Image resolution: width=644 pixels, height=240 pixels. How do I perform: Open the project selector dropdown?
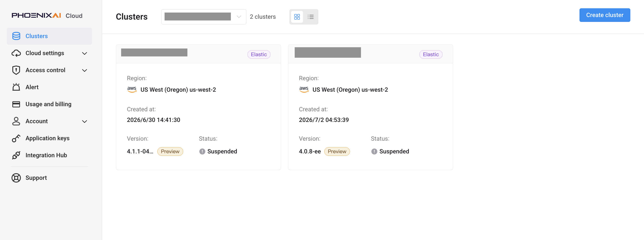pyautogui.click(x=204, y=17)
